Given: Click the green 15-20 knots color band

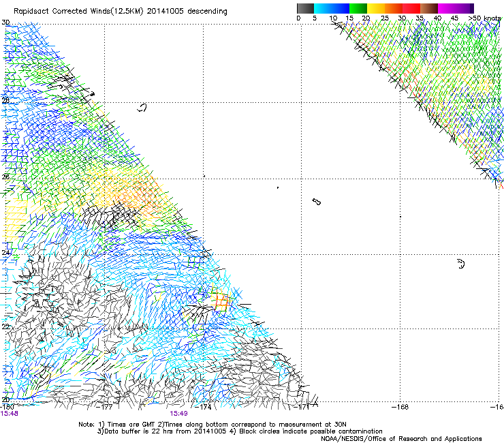Looking at the screenshot, I should (358, 8).
